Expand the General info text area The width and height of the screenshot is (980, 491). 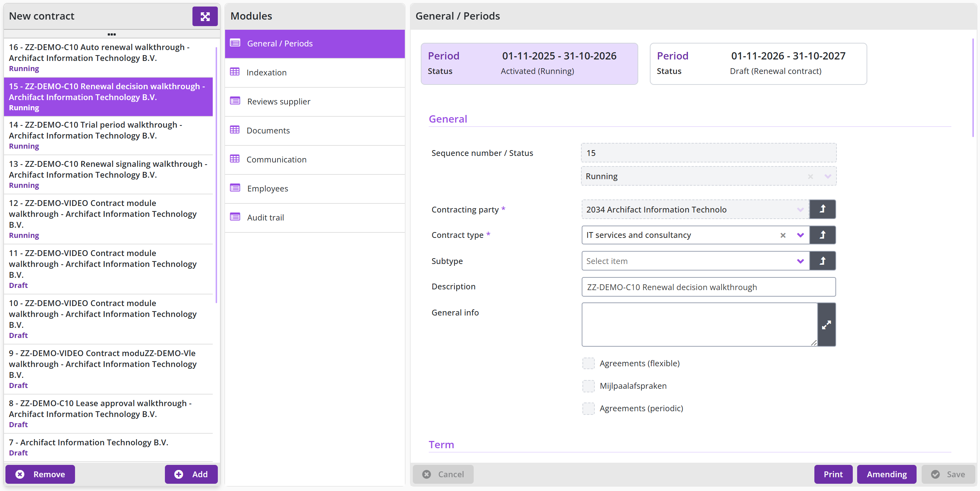coord(826,325)
